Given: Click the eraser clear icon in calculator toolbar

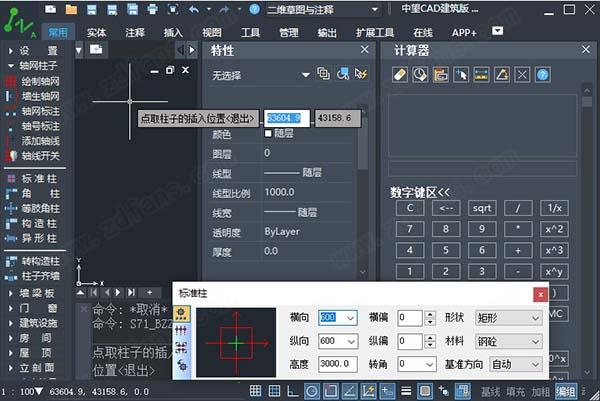Looking at the screenshot, I should (400, 75).
